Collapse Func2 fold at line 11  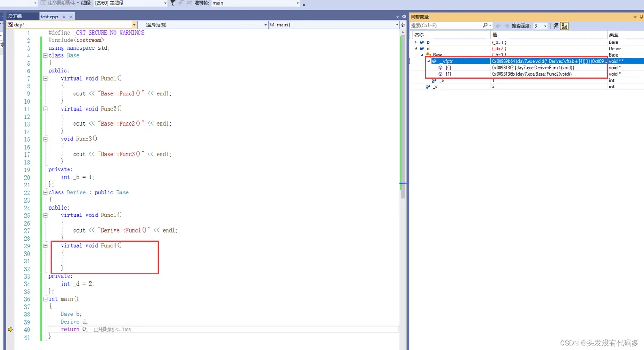click(46, 109)
